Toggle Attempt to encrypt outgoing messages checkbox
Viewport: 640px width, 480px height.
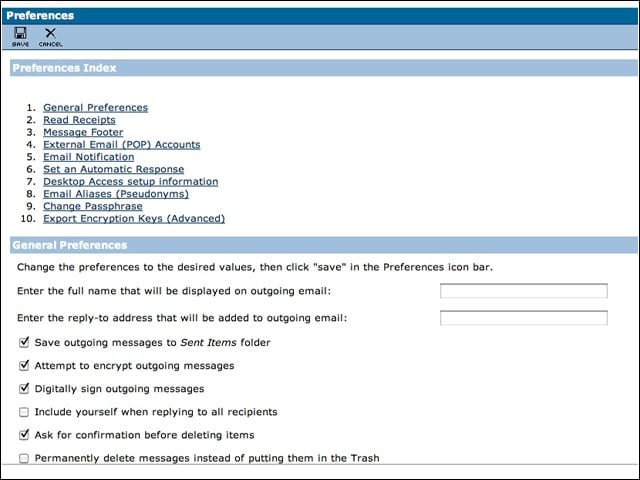tap(24, 365)
